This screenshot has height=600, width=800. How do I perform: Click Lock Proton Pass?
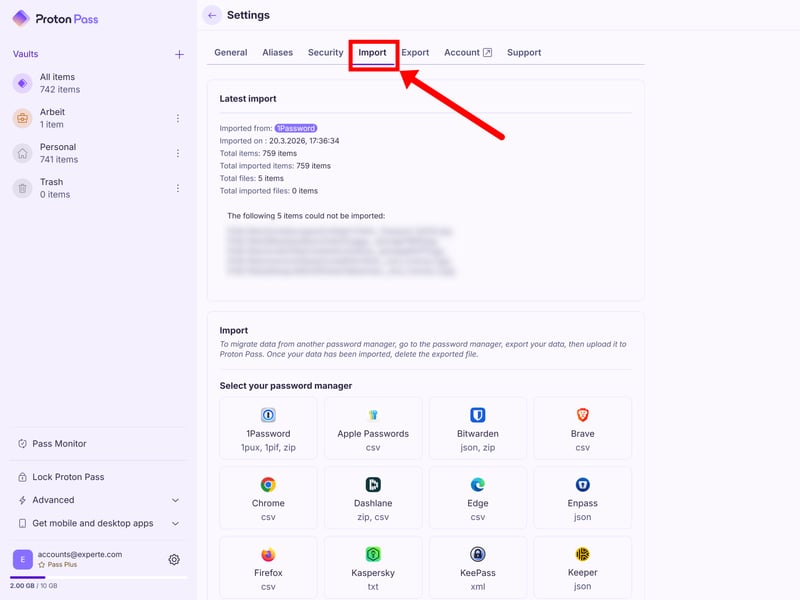68,477
